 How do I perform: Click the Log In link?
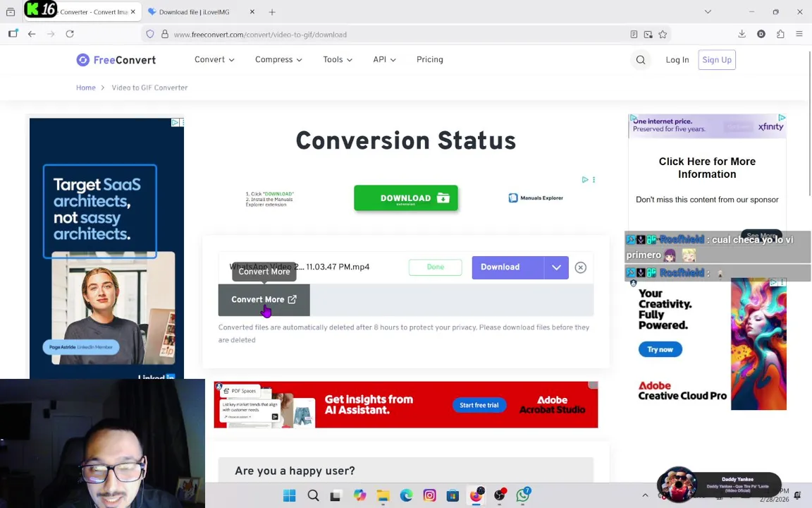[x=677, y=60]
